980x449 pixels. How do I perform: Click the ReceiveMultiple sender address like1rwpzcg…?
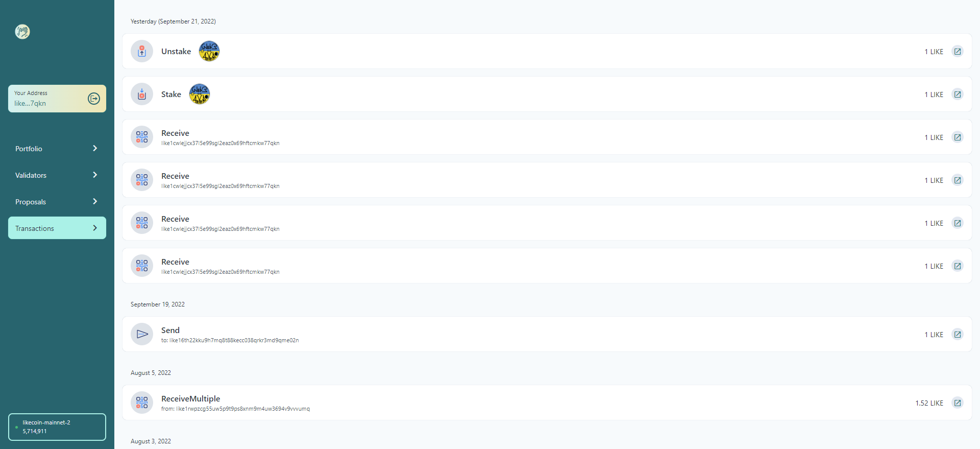[243, 409]
